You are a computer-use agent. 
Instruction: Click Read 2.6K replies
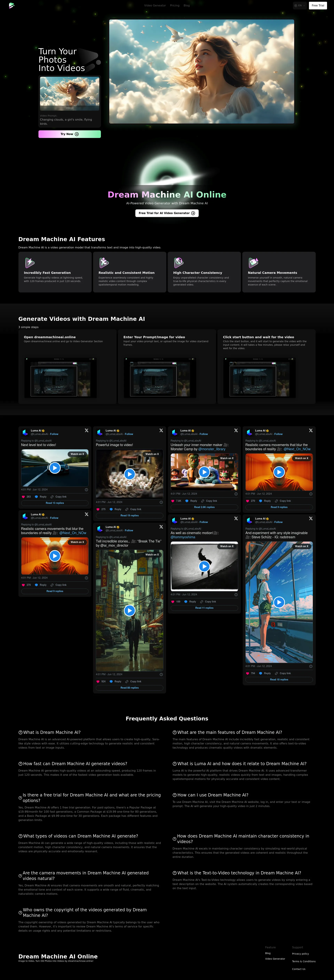204,507
